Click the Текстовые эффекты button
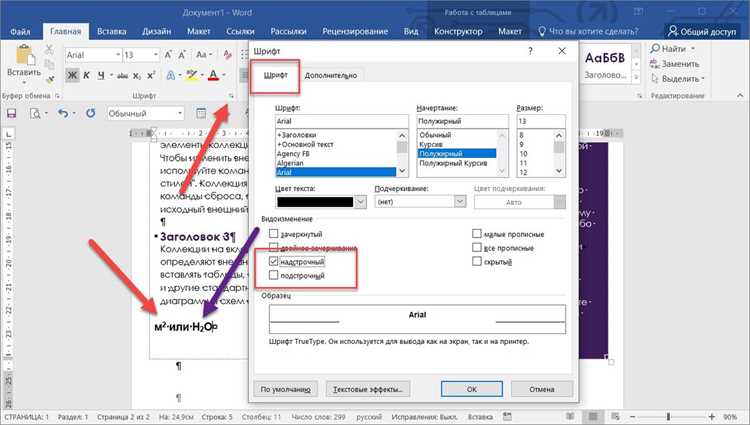 click(368, 389)
